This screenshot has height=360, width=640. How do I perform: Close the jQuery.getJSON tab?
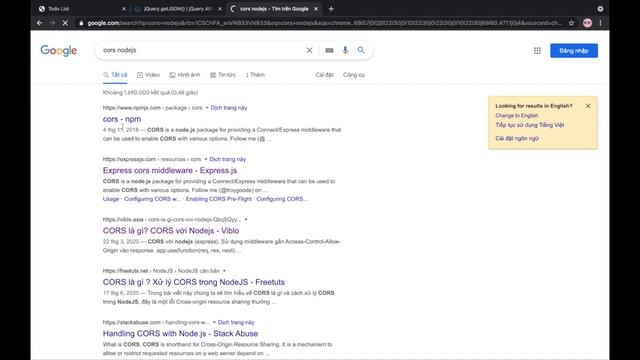220,9
